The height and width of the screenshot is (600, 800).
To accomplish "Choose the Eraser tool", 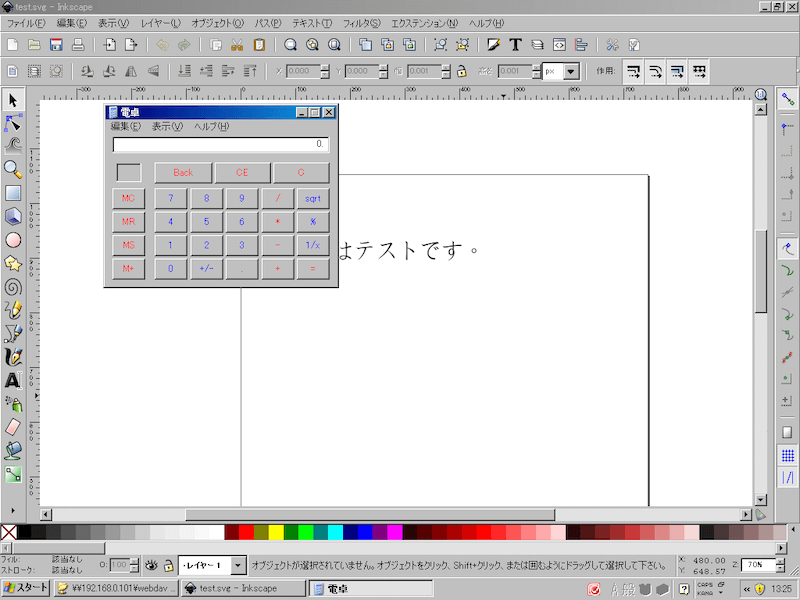I will 13,428.
